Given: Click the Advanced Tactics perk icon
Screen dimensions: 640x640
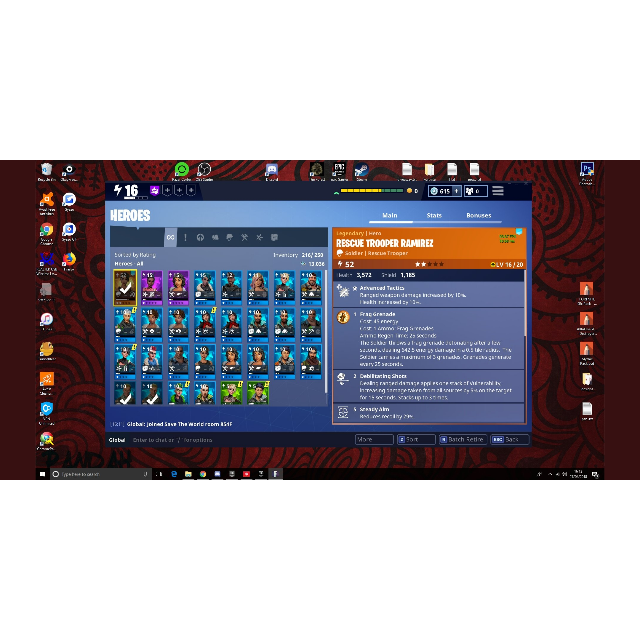Looking at the screenshot, I should [343, 291].
